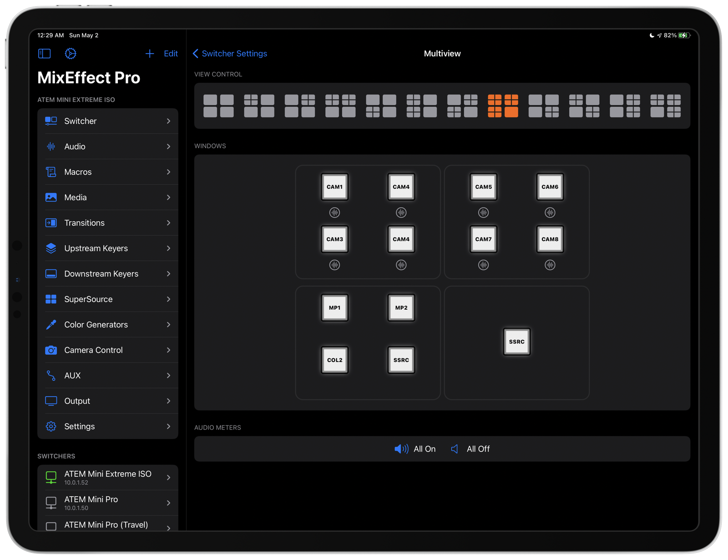Tap the Do Not Disturb moon icon

(652, 35)
